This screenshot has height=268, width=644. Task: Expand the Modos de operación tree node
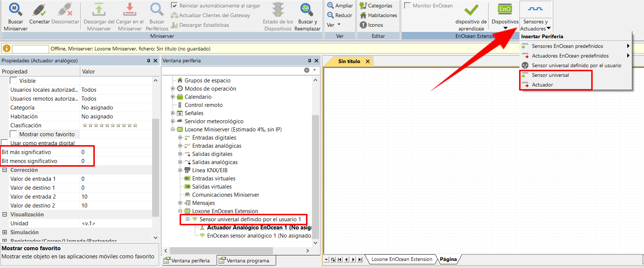pos(173,89)
